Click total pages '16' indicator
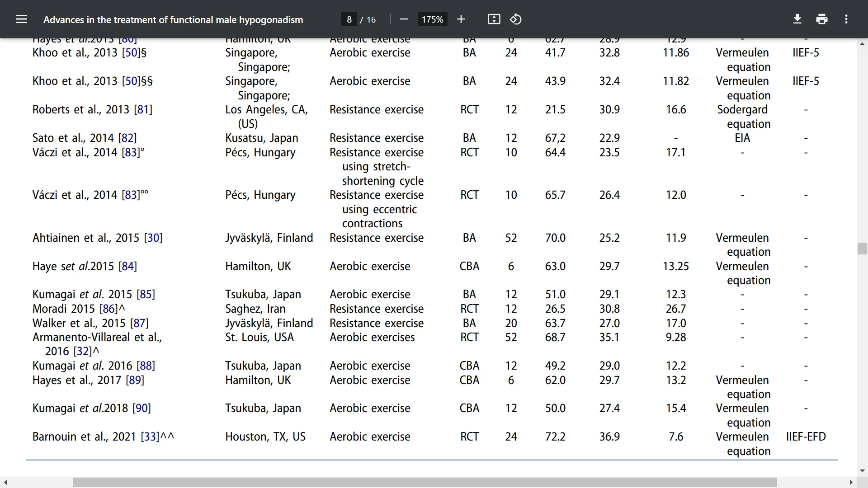This screenshot has width=868, height=488. coord(371,19)
